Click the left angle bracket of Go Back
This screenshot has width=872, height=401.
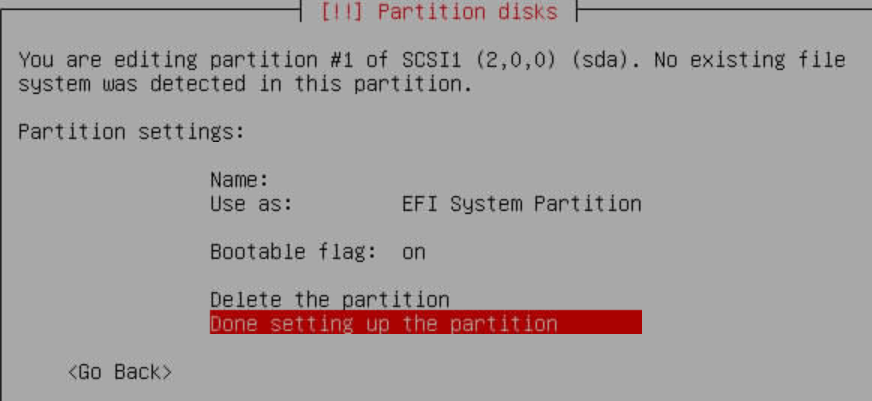pyautogui.click(x=72, y=372)
